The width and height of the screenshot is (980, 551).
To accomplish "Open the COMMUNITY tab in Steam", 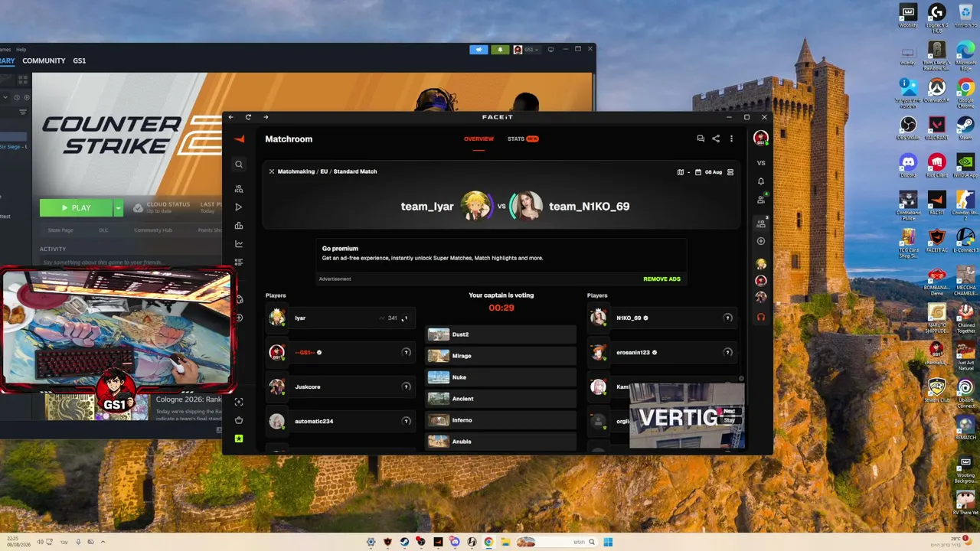I will pyautogui.click(x=44, y=60).
